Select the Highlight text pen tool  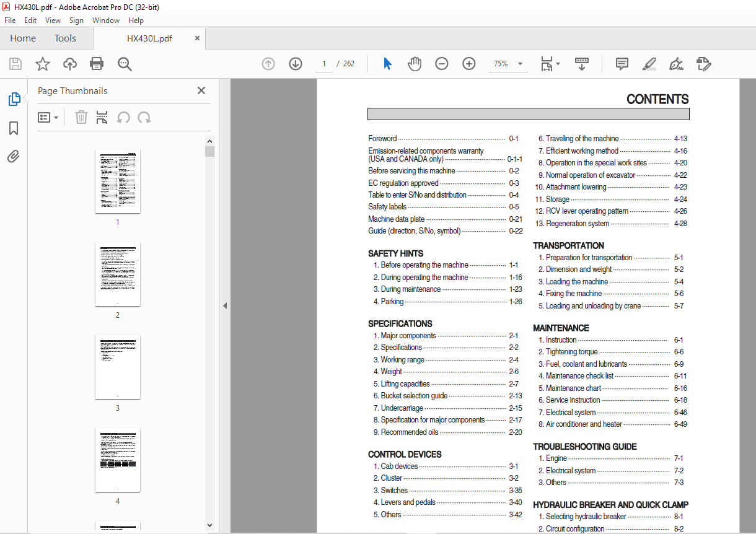tap(649, 64)
